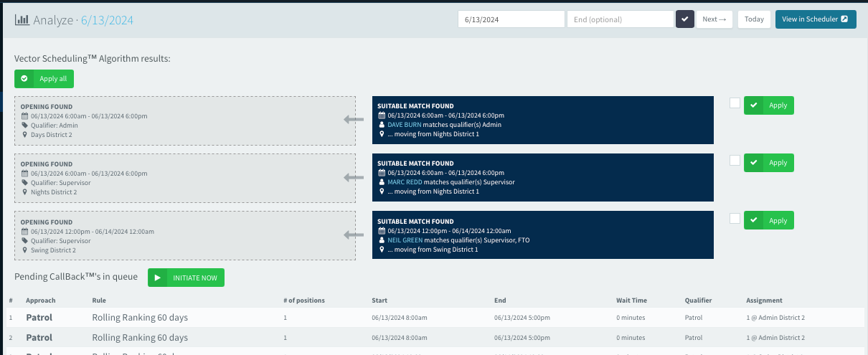The height and width of the screenshot is (355, 868).
Task: Click calendar icon in Days District 2 opening
Action: point(24,115)
